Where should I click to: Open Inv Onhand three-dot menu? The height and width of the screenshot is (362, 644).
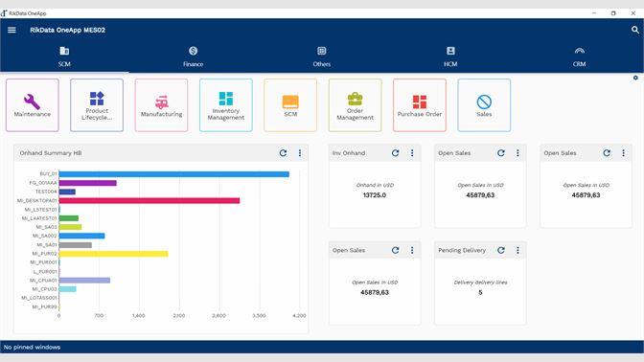412,153
